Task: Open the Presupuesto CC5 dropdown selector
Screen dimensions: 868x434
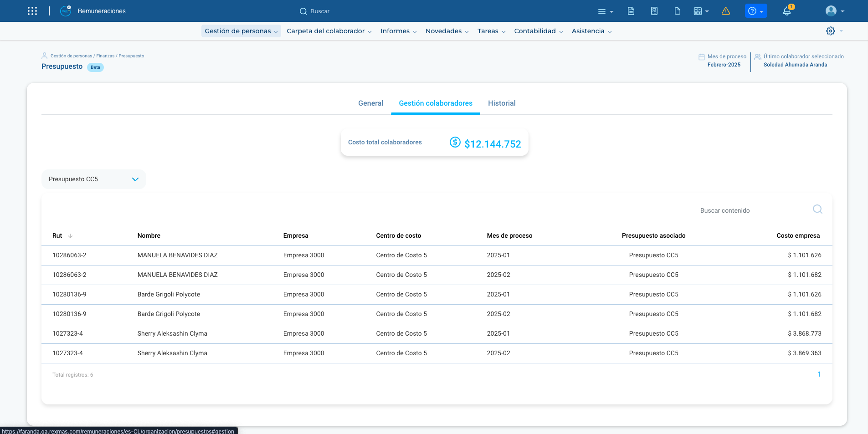Action: pos(94,179)
